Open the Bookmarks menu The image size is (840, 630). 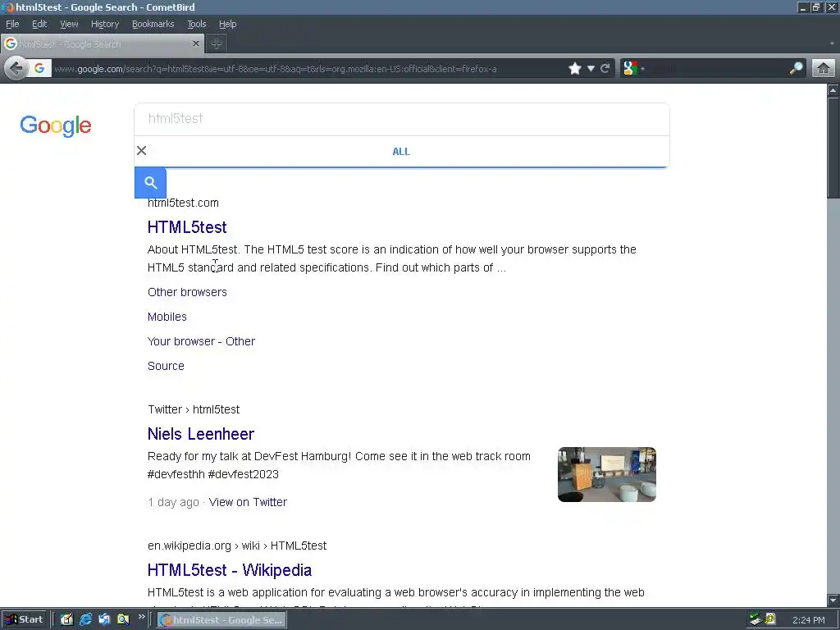153,24
